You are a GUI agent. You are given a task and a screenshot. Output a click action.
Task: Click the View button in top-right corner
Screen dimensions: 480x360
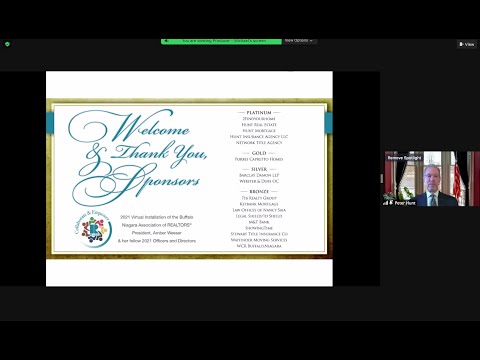tap(467, 44)
